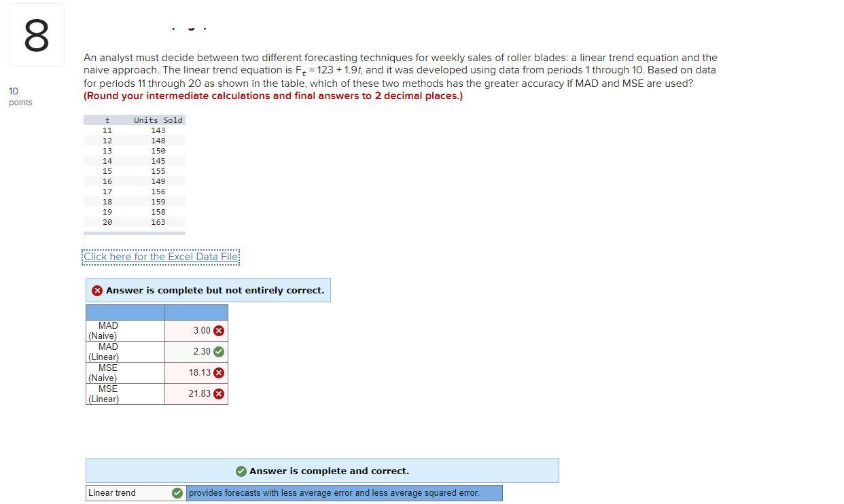Click the MSE (Naive) answer field 18.13

(x=196, y=373)
